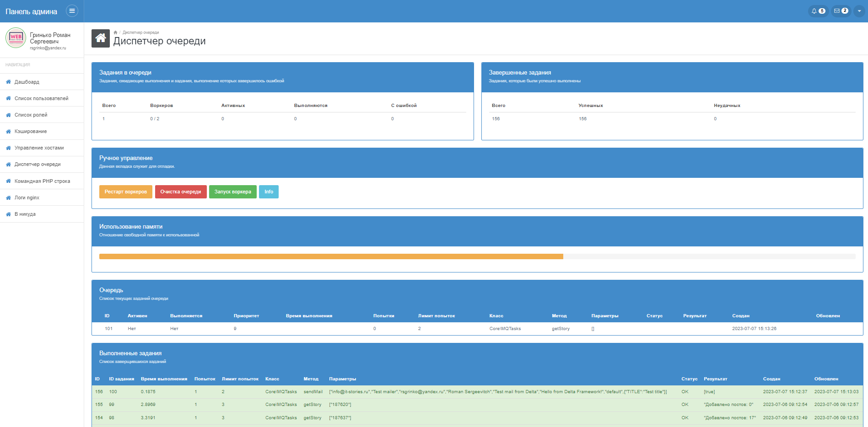The height and width of the screenshot is (427, 868).
Task: Expand the top-right user dropdown arrow
Action: coord(859,11)
